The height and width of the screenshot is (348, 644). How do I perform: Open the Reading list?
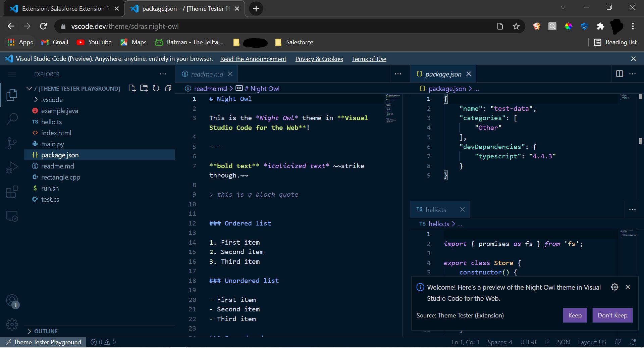click(615, 42)
